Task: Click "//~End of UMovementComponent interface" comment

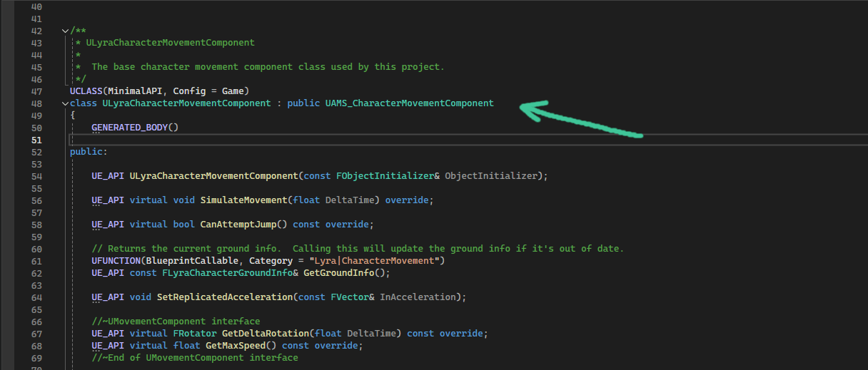Action: (x=195, y=358)
